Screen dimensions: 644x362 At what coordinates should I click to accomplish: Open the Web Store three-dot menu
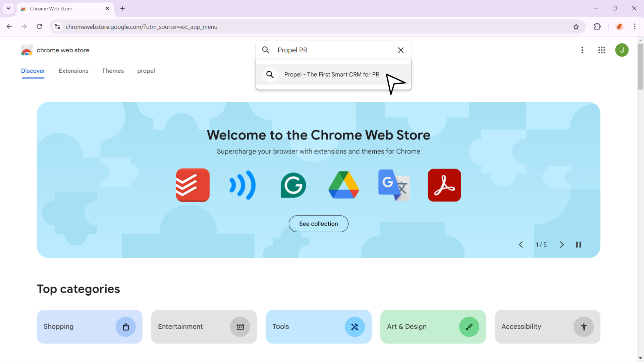point(582,50)
